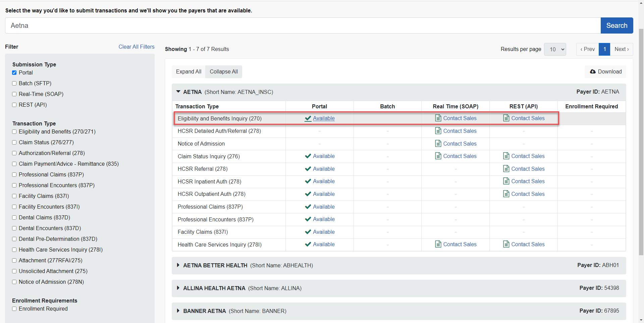The image size is (644, 323).
Task: Click document icon in Notice of Admission row
Action: (x=438, y=144)
